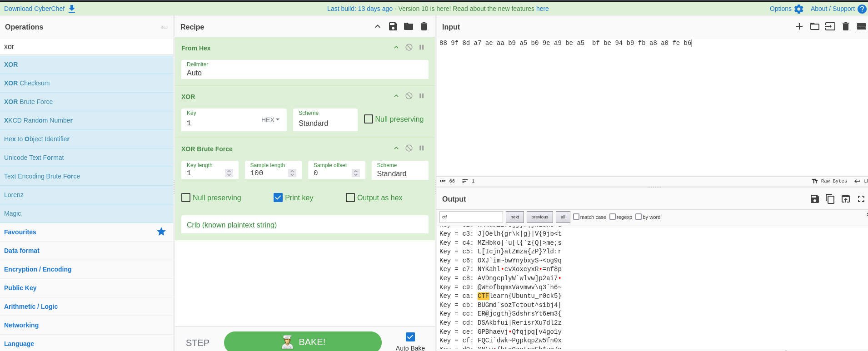Open the XOR Brute Force Scheme dropdown
Image resolution: width=868 pixels, height=351 pixels.
[x=400, y=170]
